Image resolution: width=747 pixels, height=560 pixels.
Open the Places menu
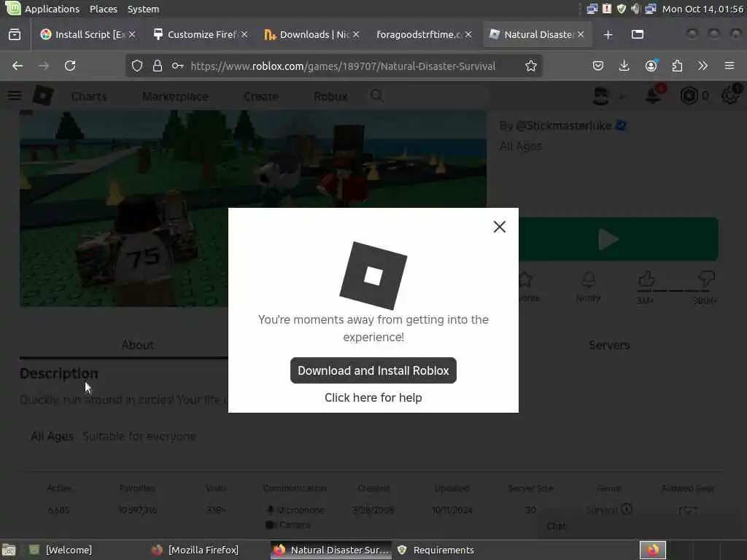click(104, 9)
